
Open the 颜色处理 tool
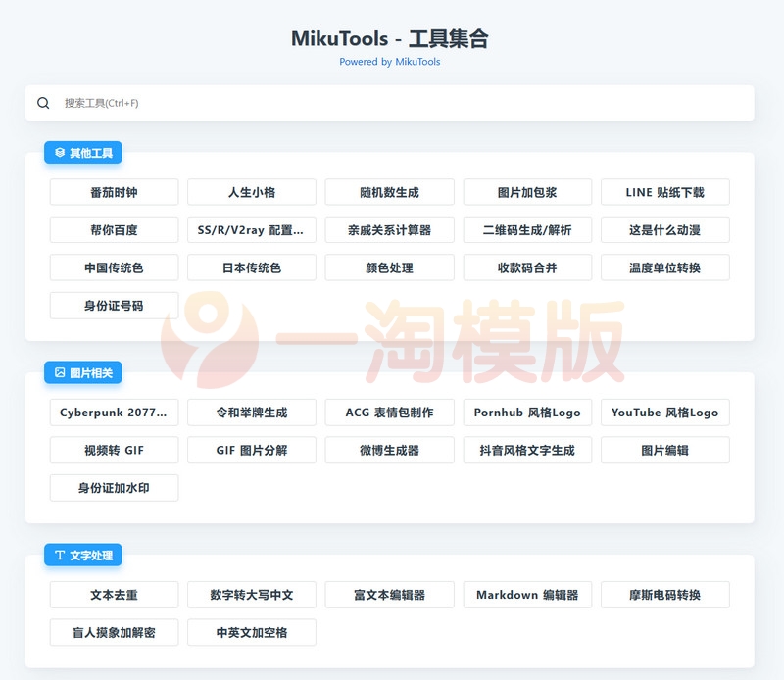click(389, 267)
